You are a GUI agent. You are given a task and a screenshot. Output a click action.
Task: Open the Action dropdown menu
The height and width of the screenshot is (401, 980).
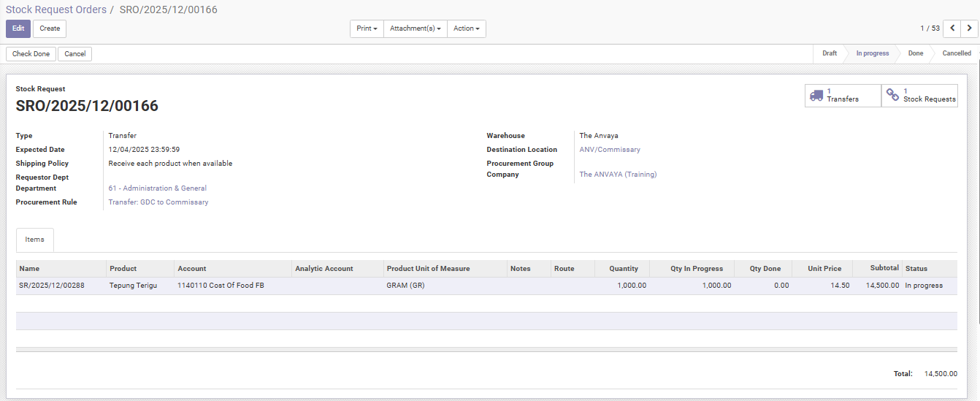point(466,28)
